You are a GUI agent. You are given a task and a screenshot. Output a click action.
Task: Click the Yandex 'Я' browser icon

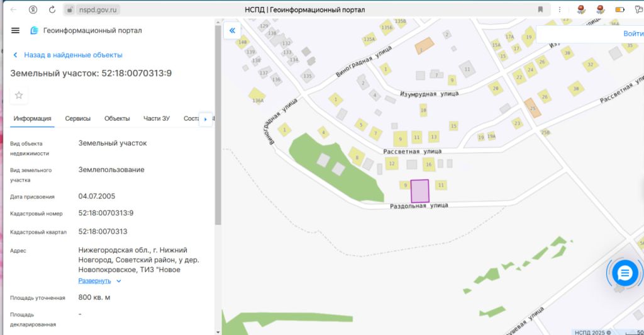(33, 9)
